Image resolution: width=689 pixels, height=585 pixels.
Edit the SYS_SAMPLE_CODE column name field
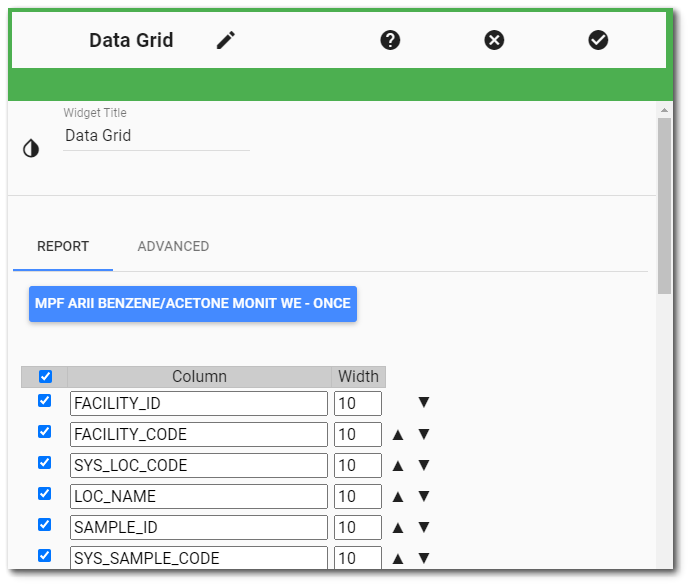coord(199,557)
